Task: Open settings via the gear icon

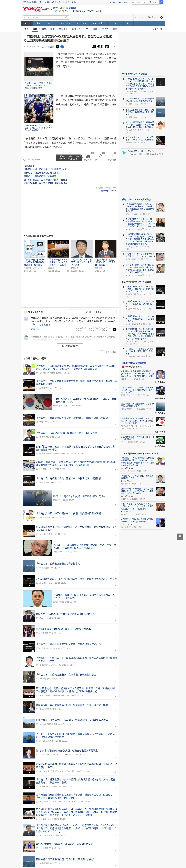Action: 161,17
